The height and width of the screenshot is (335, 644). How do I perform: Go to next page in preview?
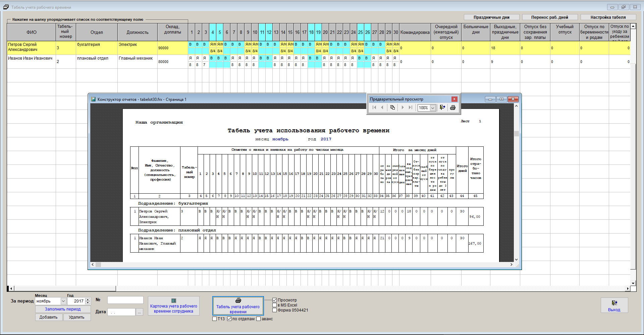click(x=402, y=108)
